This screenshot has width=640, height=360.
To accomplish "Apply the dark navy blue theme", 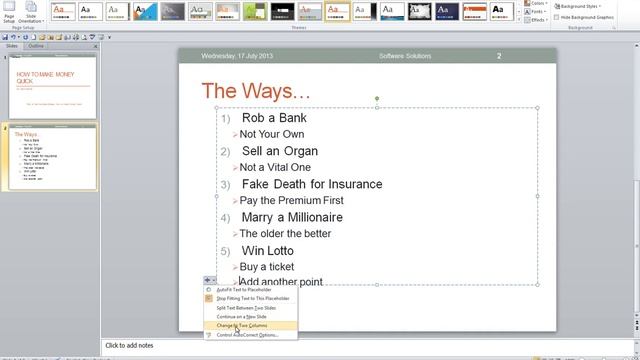I will click(447, 11).
